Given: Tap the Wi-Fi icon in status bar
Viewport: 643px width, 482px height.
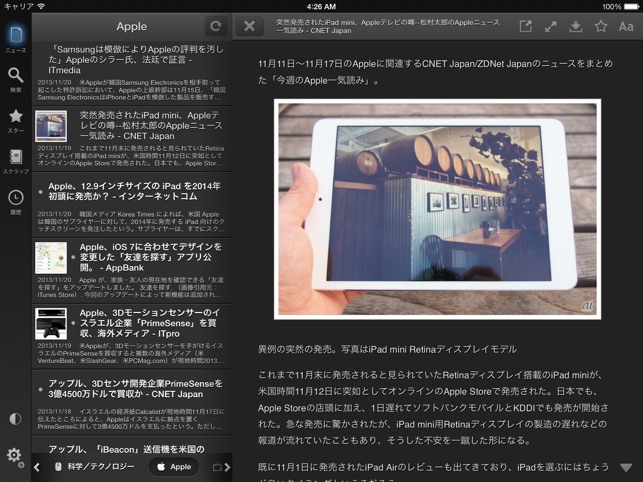Looking at the screenshot, I should tap(41, 6).
